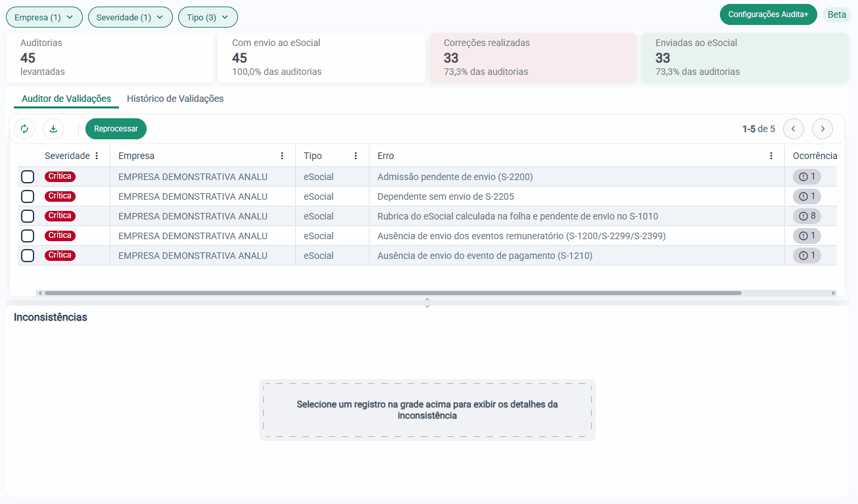858x504 pixels.
Task: Click the panel splitter collapse handle
Action: (427, 302)
